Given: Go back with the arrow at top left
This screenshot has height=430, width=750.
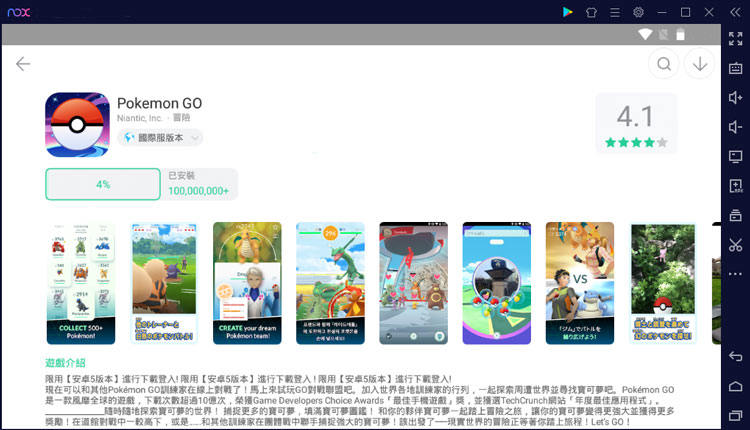Looking at the screenshot, I should tap(23, 64).
